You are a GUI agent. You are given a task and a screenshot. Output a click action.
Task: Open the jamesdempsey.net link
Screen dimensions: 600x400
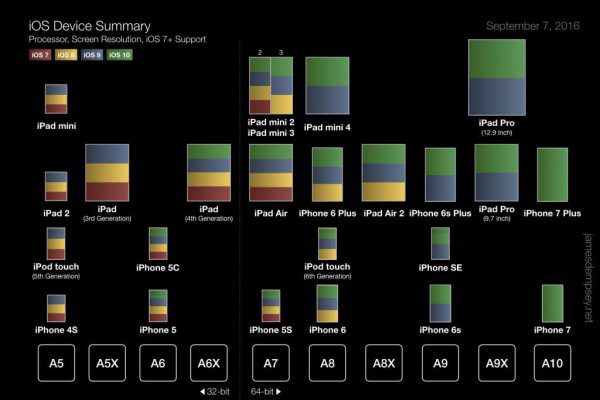pyautogui.click(x=587, y=278)
